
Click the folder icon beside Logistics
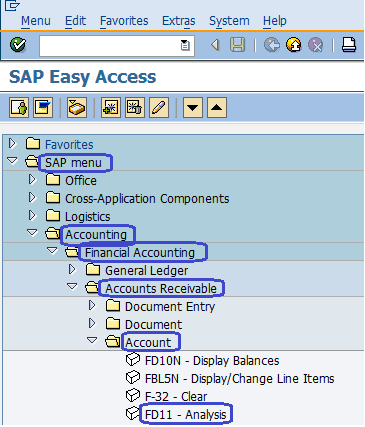[x=53, y=216]
